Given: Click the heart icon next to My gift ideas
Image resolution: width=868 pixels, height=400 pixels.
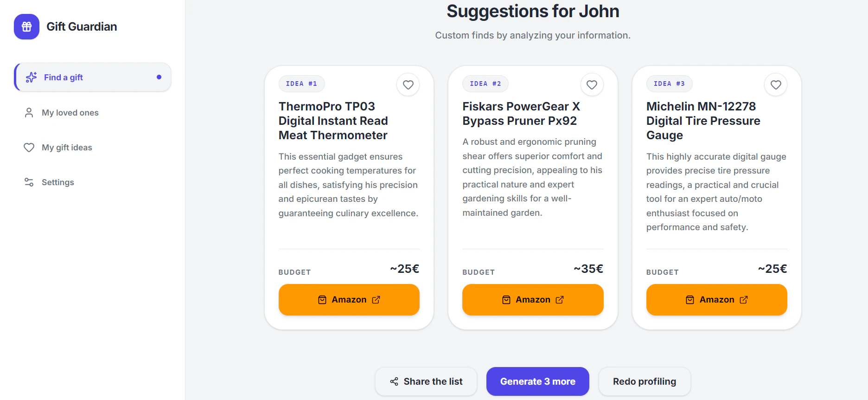Looking at the screenshot, I should 29,148.
